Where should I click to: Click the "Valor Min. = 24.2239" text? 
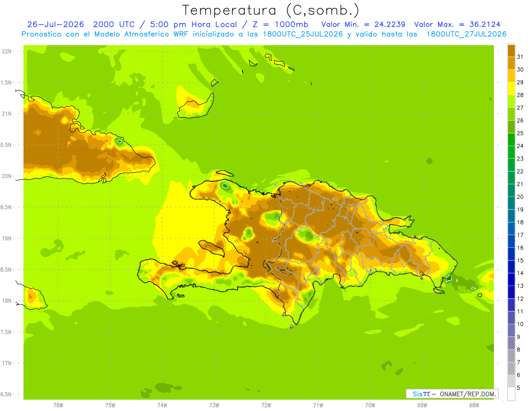(x=363, y=24)
